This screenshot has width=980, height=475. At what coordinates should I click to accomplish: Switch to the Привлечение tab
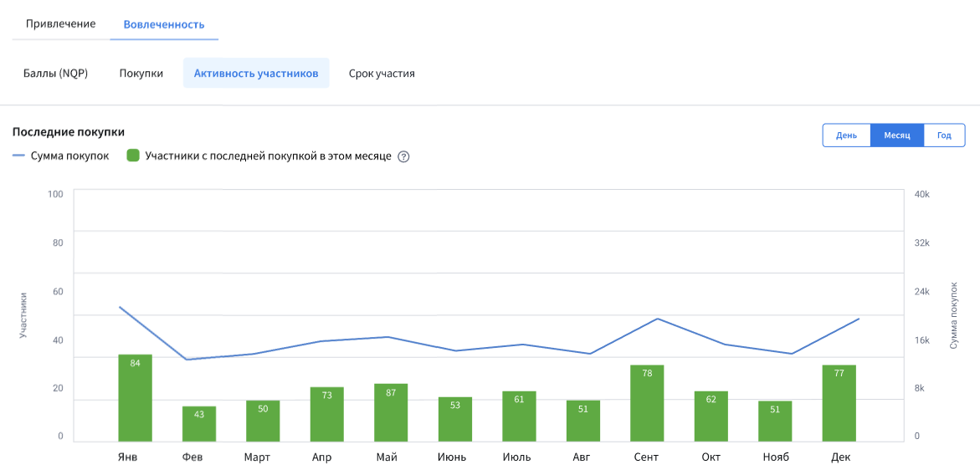click(x=60, y=24)
